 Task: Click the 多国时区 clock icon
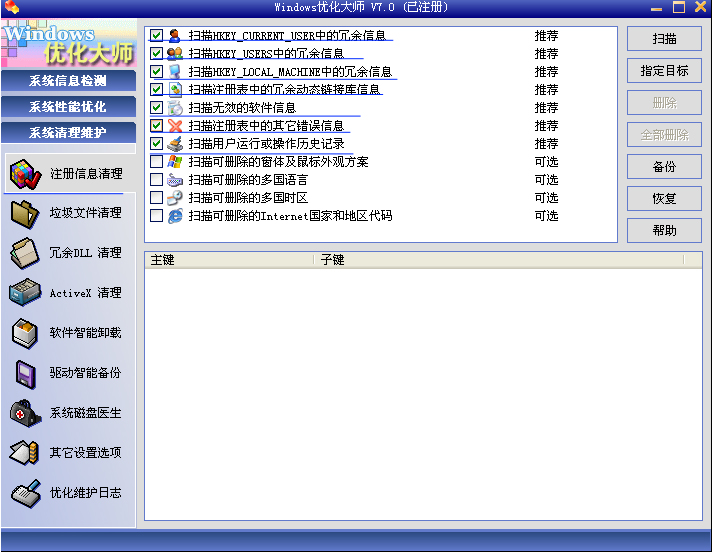coord(175,198)
